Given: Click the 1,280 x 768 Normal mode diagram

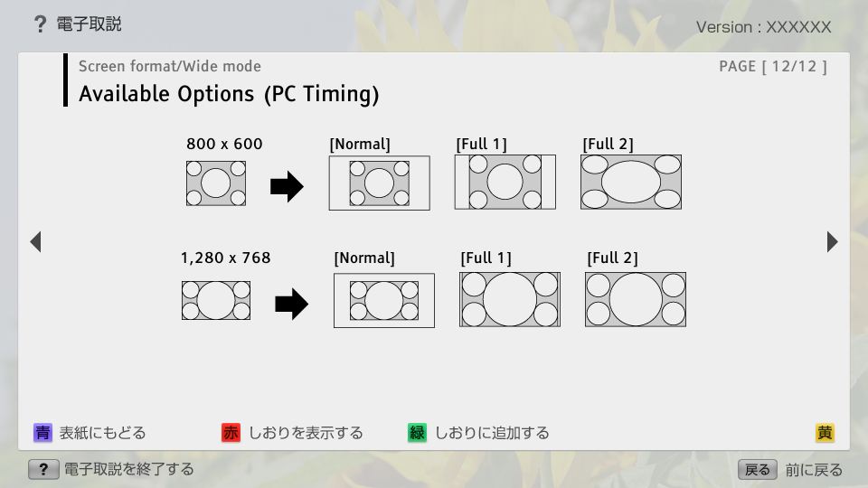Looking at the screenshot, I should coord(383,300).
